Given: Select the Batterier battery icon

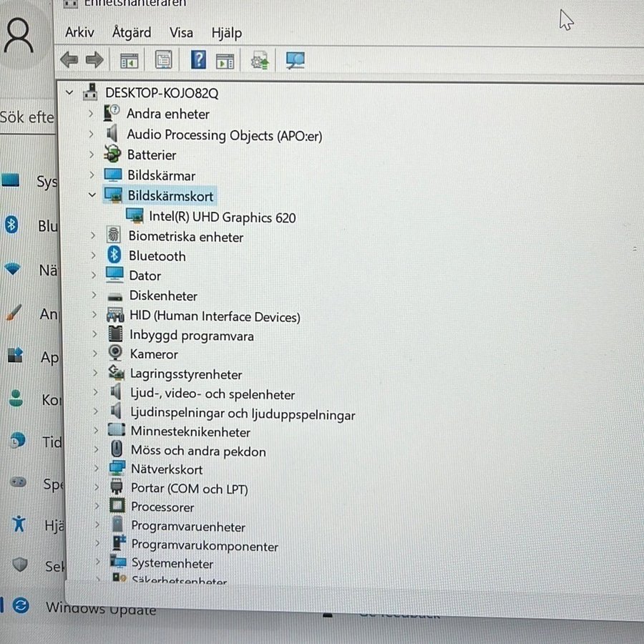Looking at the screenshot, I should (x=112, y=155).
